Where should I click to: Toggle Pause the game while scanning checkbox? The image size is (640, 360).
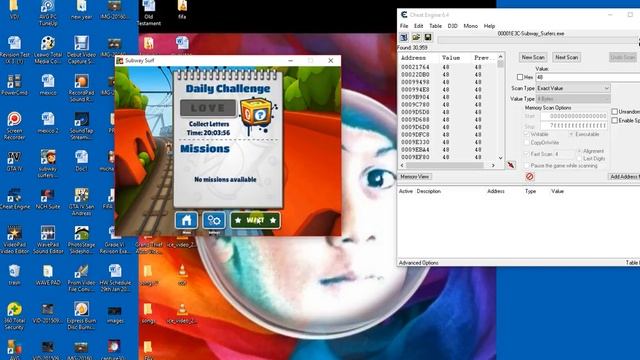(x=527, y=165)
